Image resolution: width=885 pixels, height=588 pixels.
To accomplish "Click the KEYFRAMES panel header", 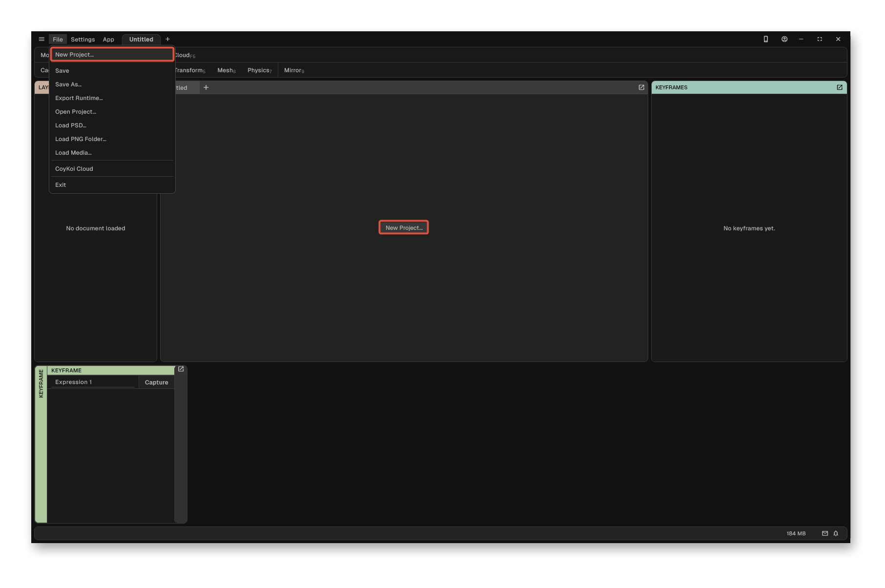I will pyautogui.click(x=749, y=87).
